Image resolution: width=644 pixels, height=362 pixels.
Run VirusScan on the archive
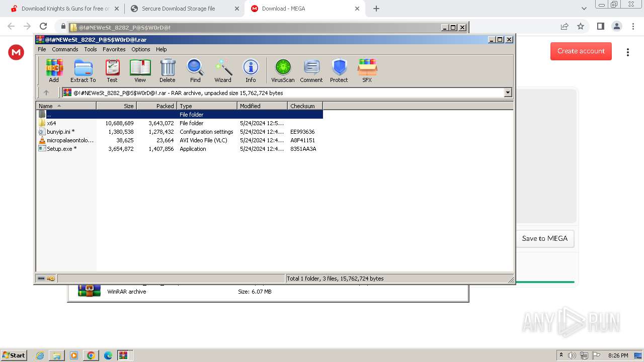point(283,70)
